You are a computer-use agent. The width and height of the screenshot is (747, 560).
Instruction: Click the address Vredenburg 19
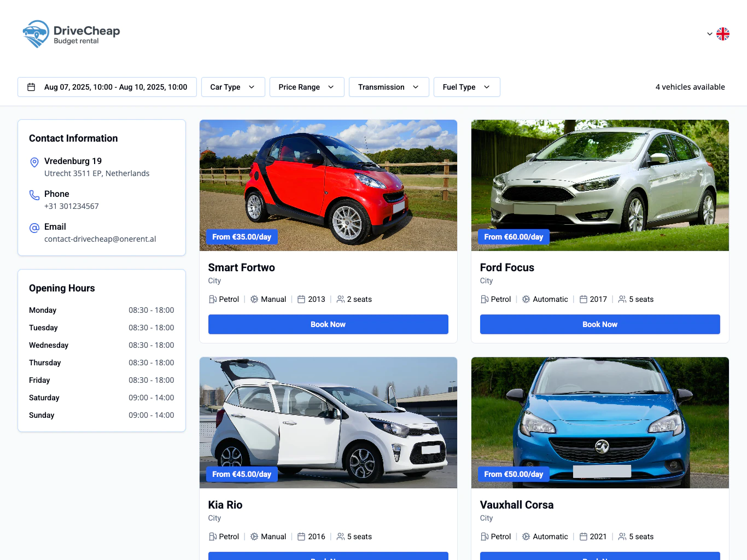[x=73, y=161]
